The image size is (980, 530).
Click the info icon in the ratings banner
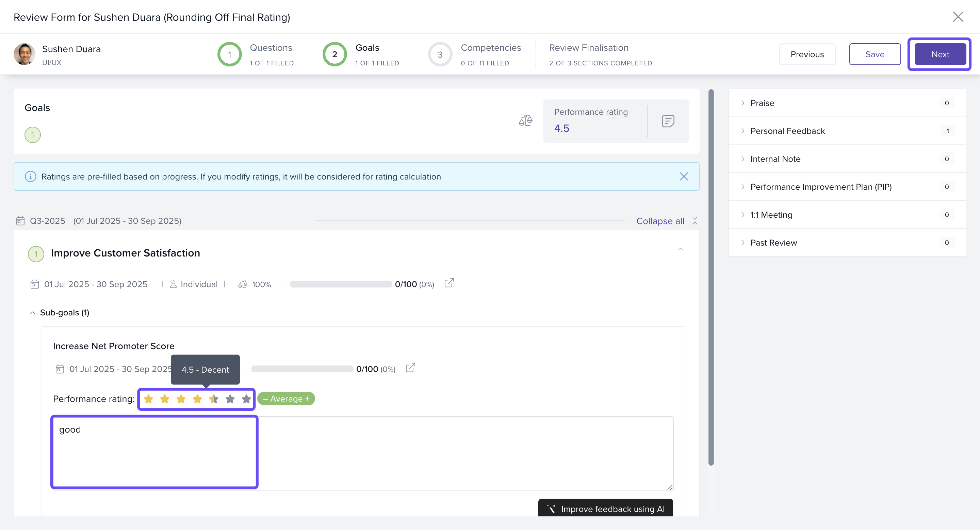[30, 176]
